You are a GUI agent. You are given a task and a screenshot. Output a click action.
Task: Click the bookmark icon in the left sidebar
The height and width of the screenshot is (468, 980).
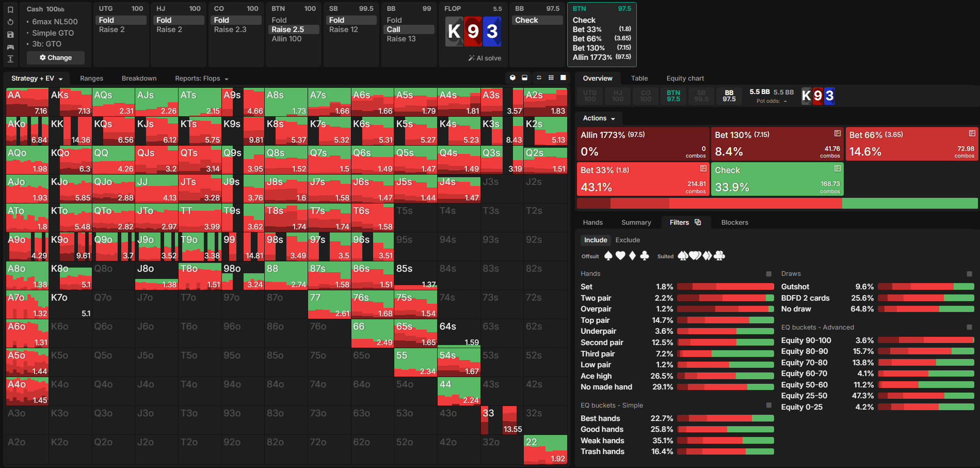tap(10, 9)
